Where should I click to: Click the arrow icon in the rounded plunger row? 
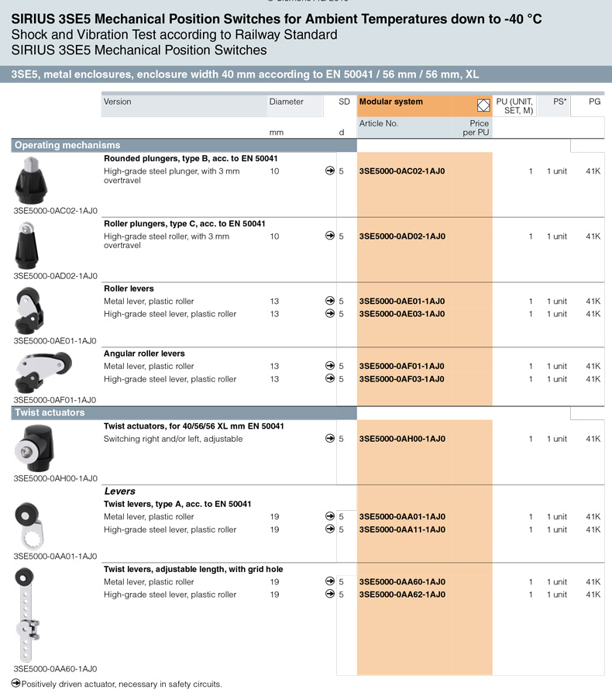pos(330,171)
